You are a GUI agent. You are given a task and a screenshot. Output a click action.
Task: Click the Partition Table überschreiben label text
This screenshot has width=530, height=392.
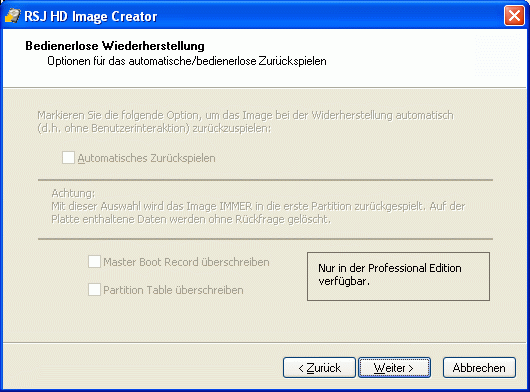[173, 290]
